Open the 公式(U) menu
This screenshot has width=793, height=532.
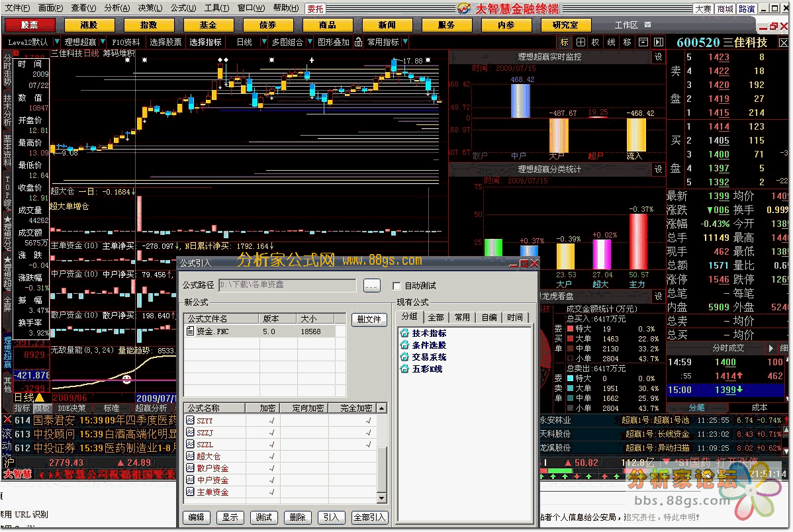pyautogui.click(x=183, y=8)
